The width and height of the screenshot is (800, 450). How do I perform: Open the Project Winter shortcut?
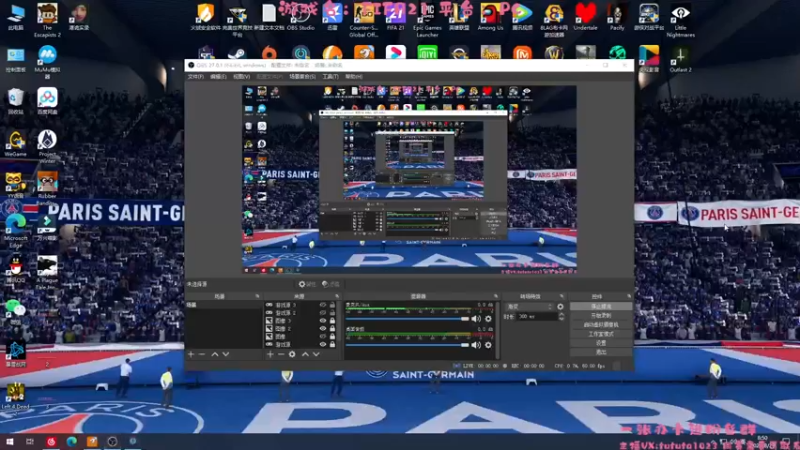click(47, 146)
